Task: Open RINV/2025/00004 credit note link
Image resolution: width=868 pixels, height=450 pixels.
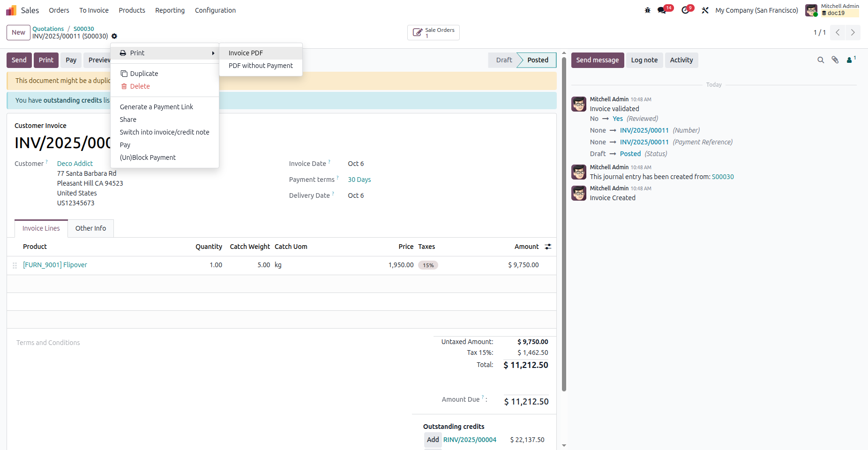Action: pyautogui.click(x=470, y=440)
